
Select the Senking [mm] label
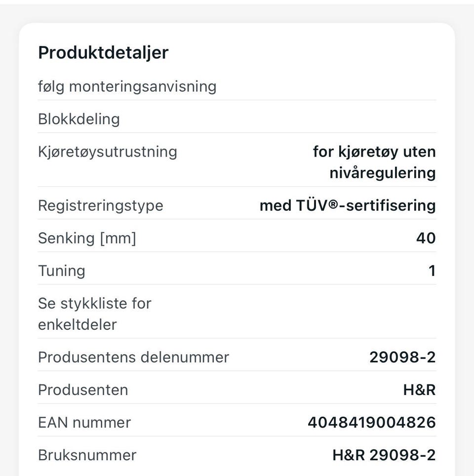pyautogui.click(x=87, y=238)
